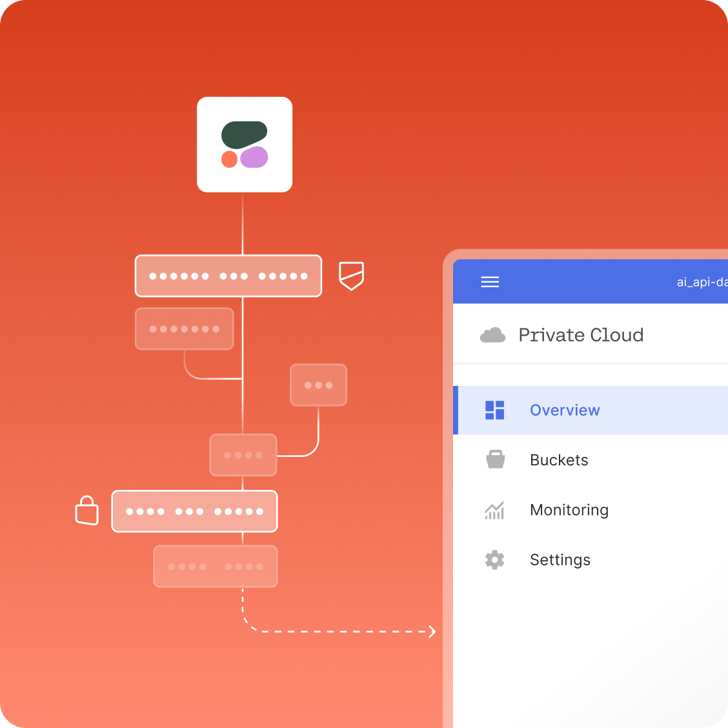Click the Settings gear icon

pyautogui.click(x=494, y=560)
